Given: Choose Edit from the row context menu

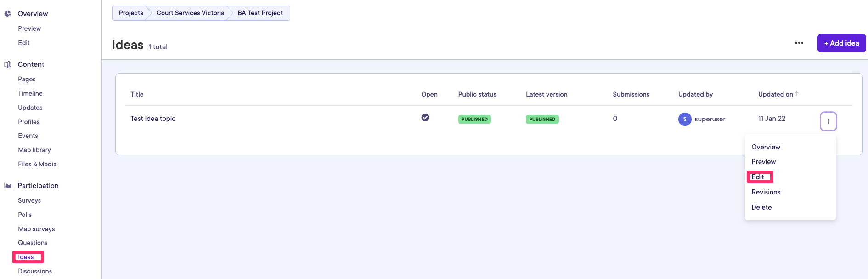Looking at the screenshot, I should point(758,177).
